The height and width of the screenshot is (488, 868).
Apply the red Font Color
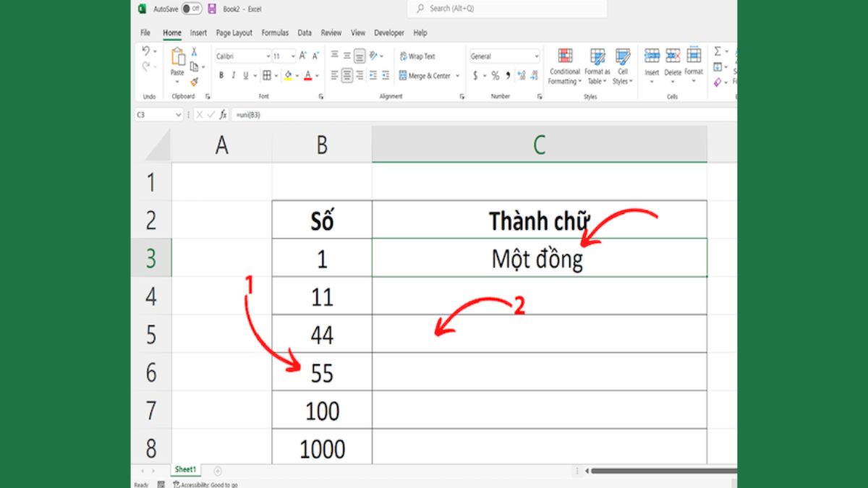(x=307, y=75)
